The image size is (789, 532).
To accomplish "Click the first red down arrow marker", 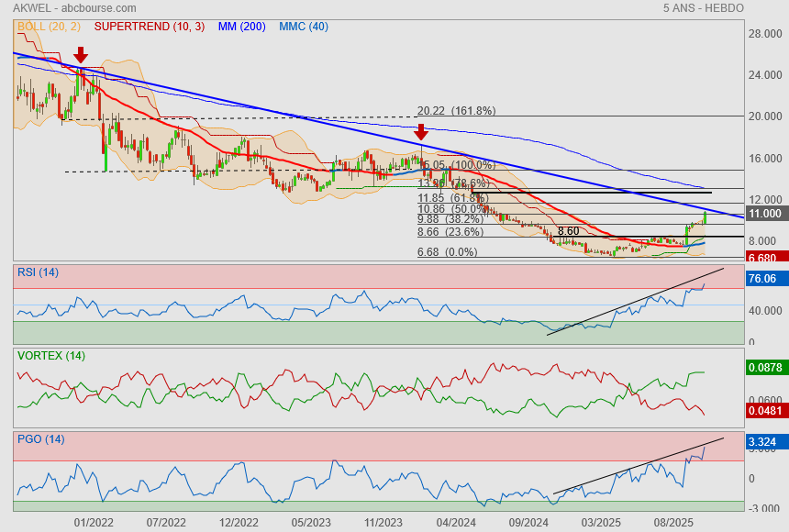I will 81,54.
